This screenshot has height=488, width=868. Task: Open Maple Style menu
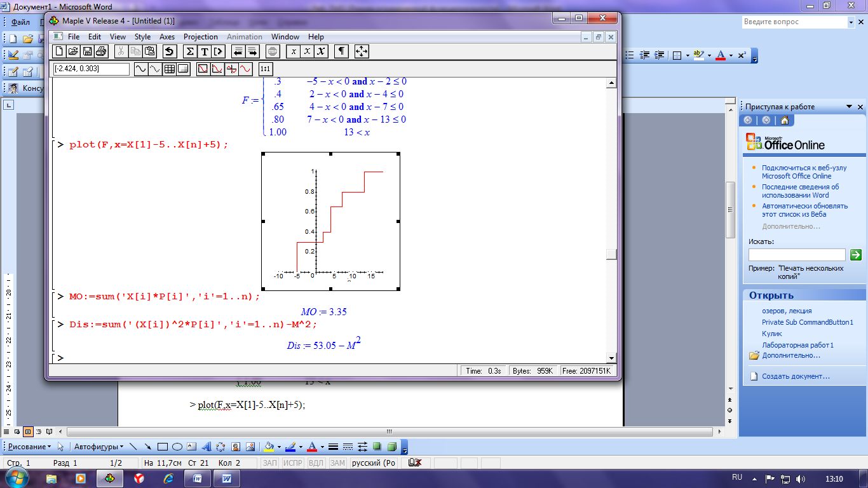tap(142, 37)
